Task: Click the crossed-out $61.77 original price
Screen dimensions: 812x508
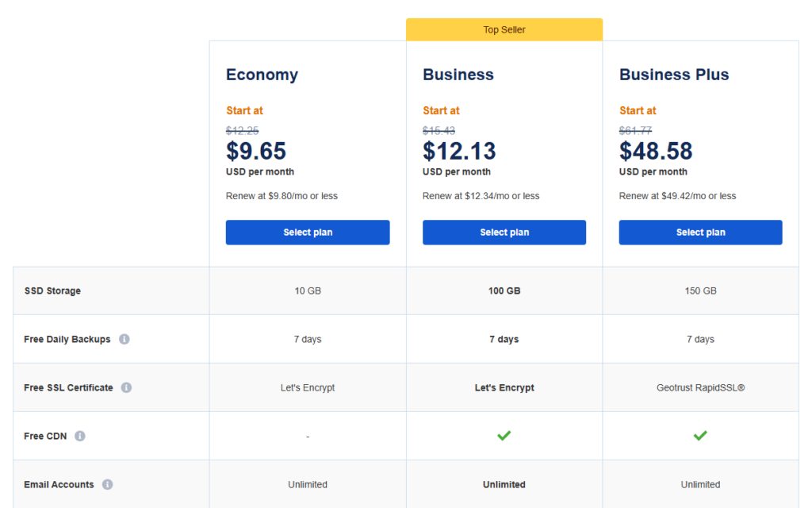Action: pyautogui.click(x=635, y=131)
